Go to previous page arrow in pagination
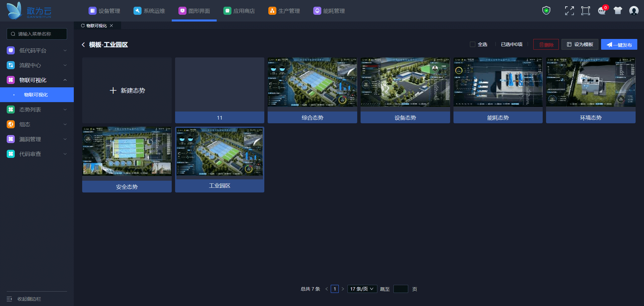644x306 pixels. pos(327,289)
